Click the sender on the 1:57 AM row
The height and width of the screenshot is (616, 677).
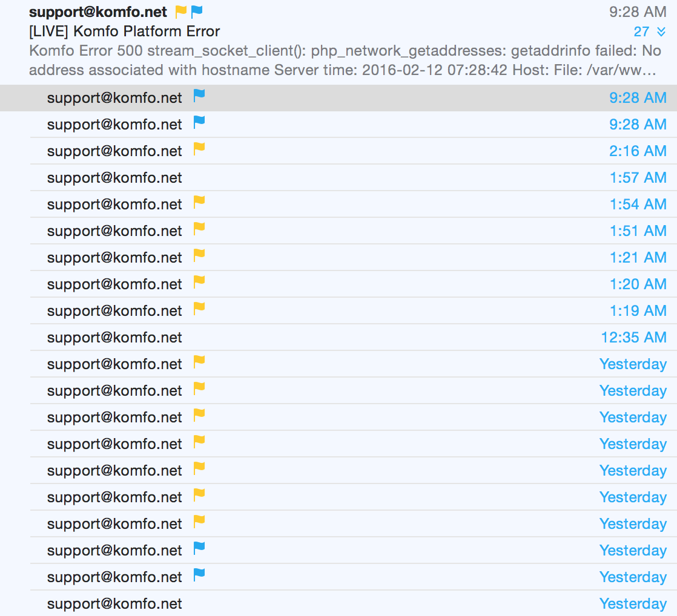tap(114, 178)
